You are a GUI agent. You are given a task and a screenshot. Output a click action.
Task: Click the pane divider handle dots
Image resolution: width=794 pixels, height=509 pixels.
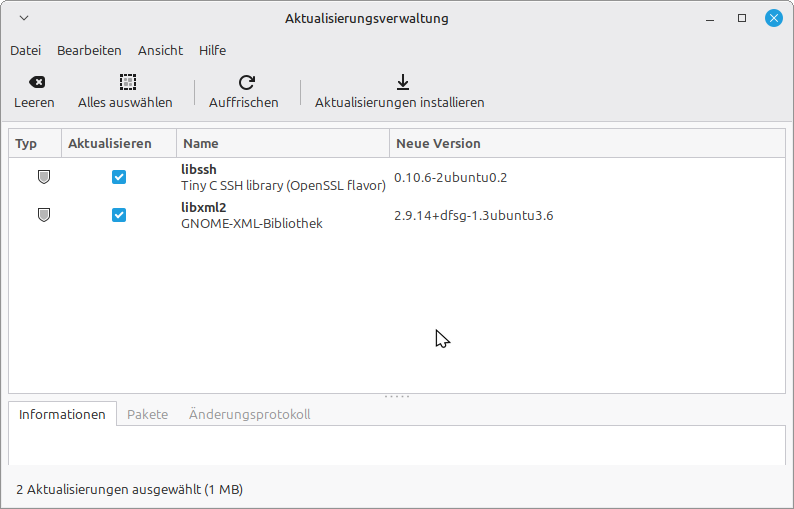397,396
